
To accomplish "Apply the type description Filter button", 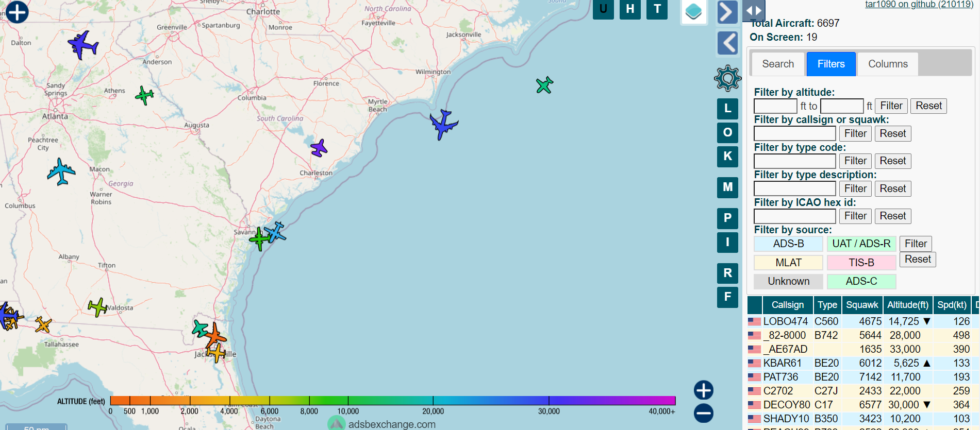I will click(855, 188).
